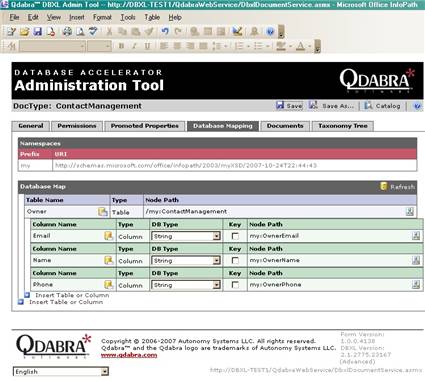The image size is (425, 382).
Task: Switch to the General tab
Action: tap(31, 126)
